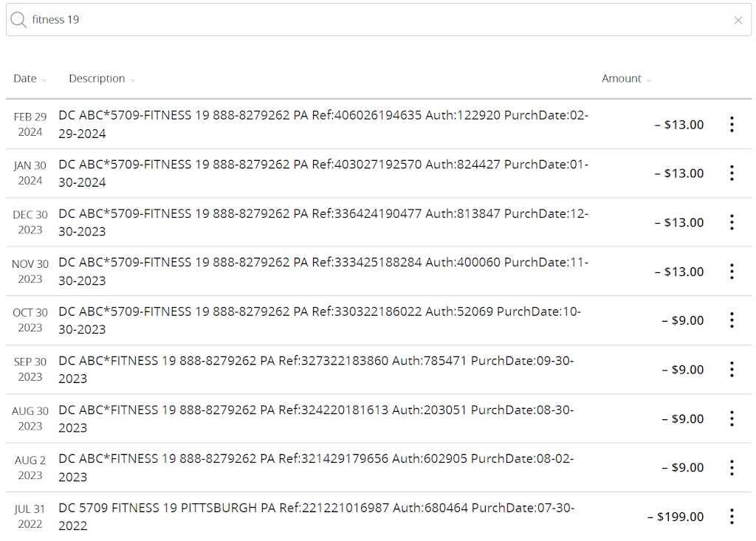This screenshot has height=541, width=756.
Task: Open options menu for Jan 30 2024 transaction
Action: tap(732, 173)
